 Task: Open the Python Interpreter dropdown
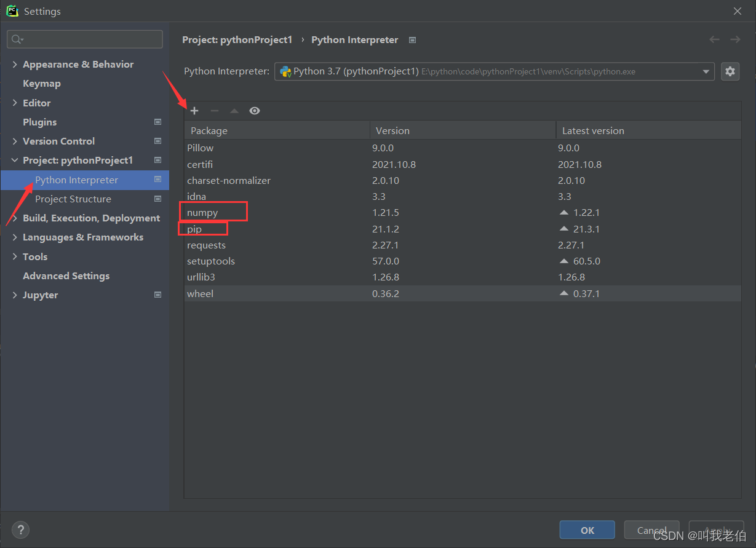coord(494,71)
